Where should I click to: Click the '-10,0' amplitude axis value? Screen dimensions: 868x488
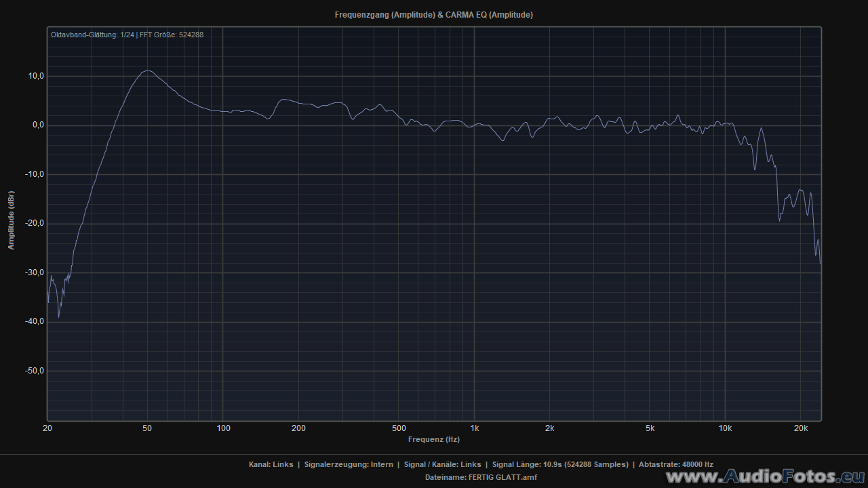35,174
